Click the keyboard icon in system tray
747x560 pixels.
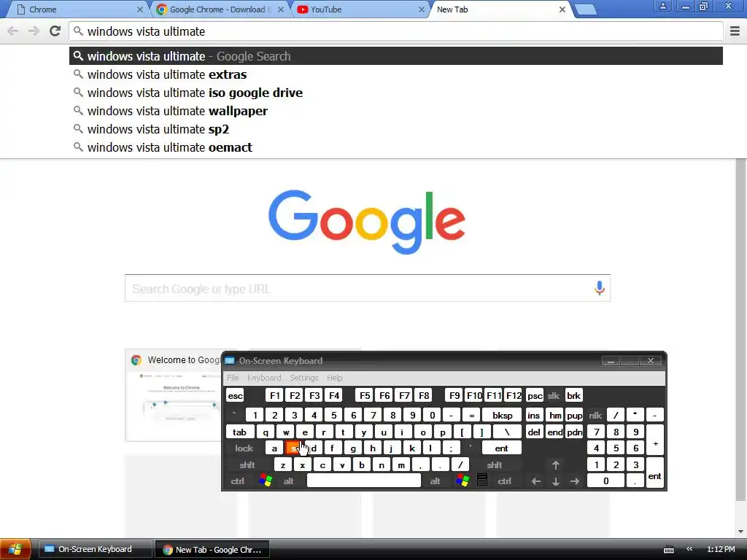669,550
